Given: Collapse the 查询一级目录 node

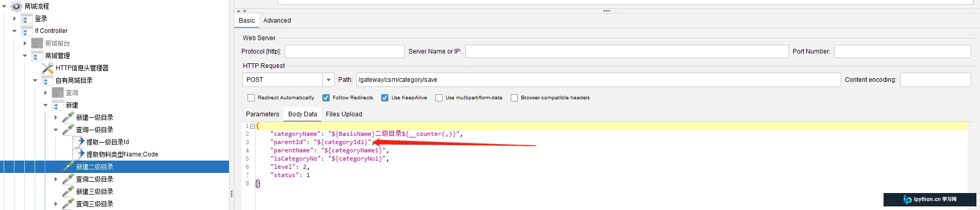Looking at the screenshot, I should click(56, 130).
